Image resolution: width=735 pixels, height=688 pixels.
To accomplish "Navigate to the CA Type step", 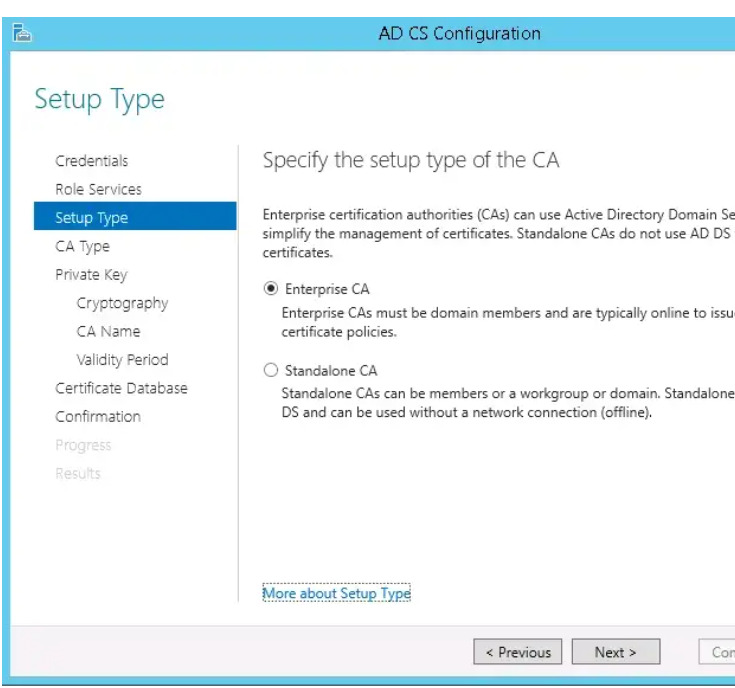I will [82, 247].
